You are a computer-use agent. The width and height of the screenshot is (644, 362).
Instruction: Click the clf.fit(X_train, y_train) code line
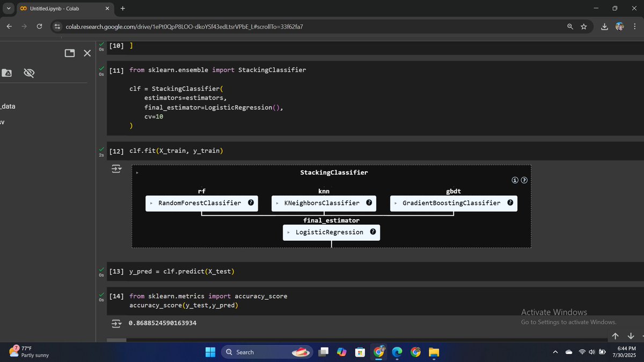[176, 151]
